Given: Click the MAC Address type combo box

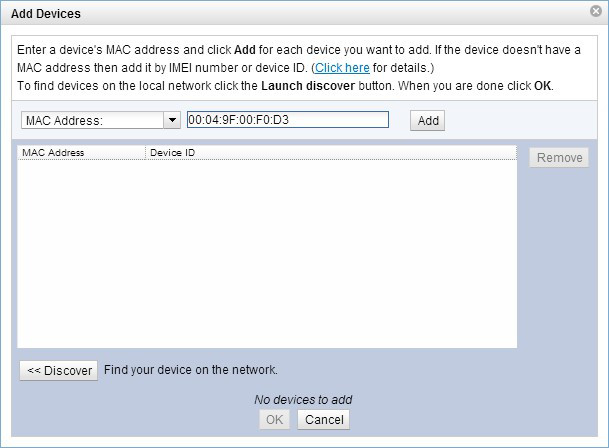Looking at the screenshot, I should [91, 120].
